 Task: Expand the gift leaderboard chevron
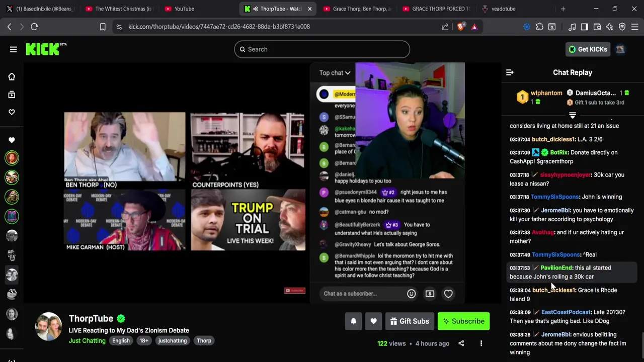(573, 115)
